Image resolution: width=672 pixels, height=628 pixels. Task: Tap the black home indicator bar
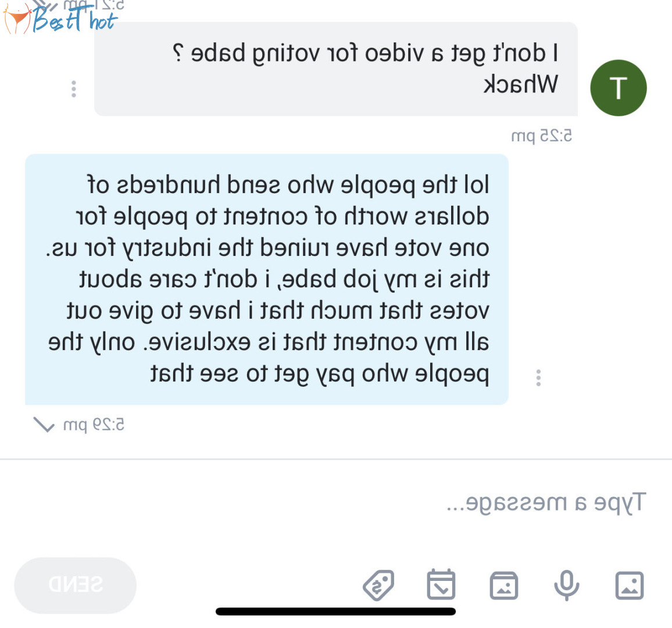click(x=335, y=611)
